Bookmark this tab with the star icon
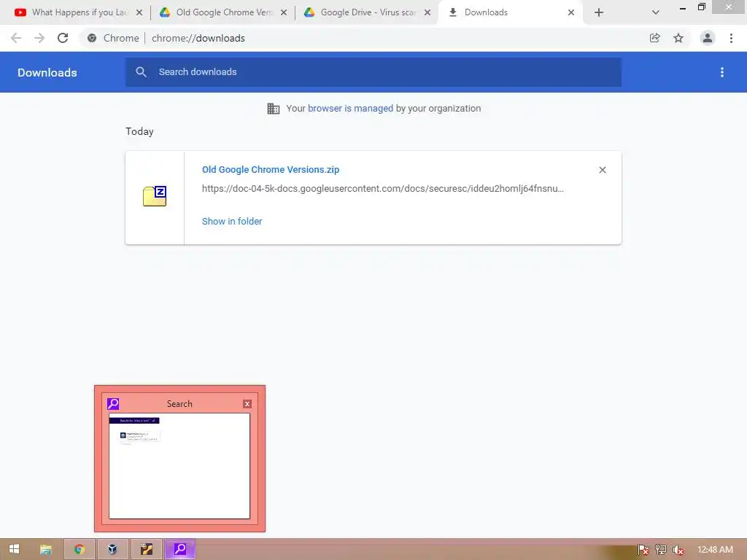Screen dimensions: 747x560 pyautogui.click(x=678, y=38)
